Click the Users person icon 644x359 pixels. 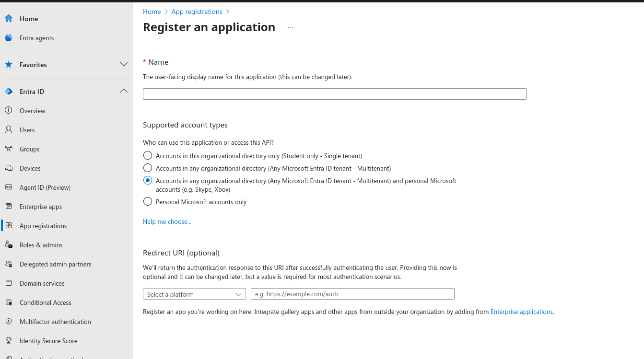[9, 130]
